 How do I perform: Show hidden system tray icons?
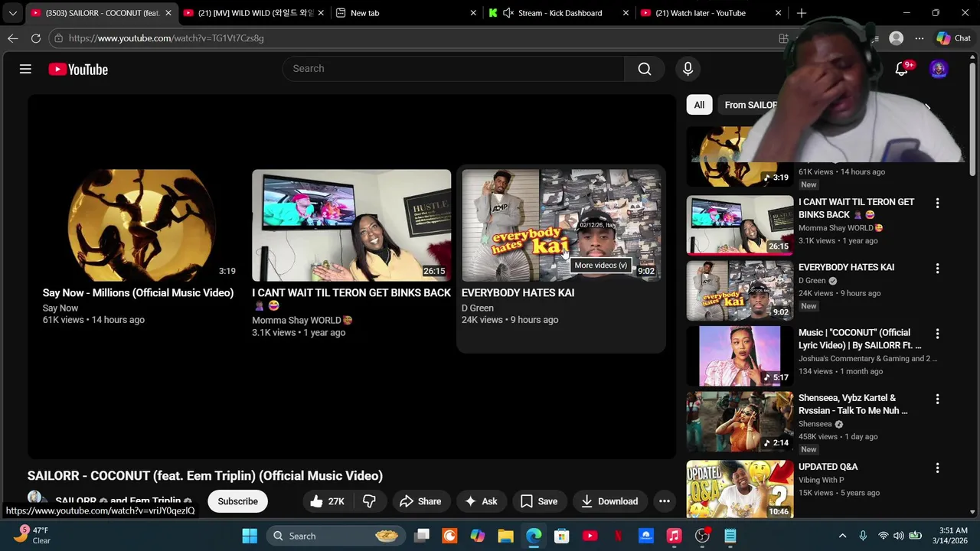click(842, 536)
